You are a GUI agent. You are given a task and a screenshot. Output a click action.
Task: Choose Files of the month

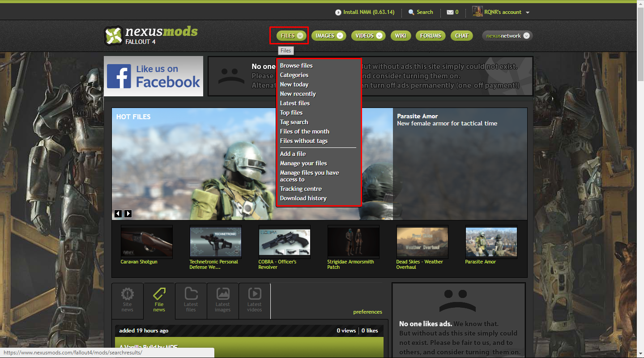(304, 131)
